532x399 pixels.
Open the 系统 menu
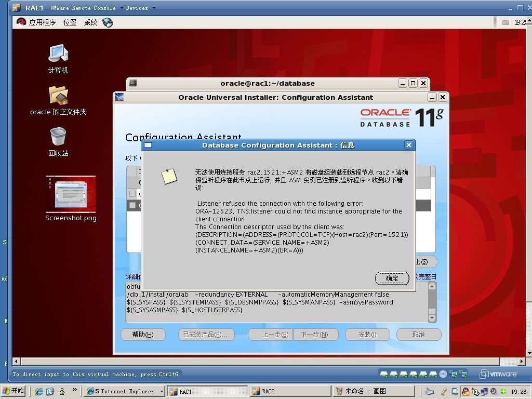90,22
